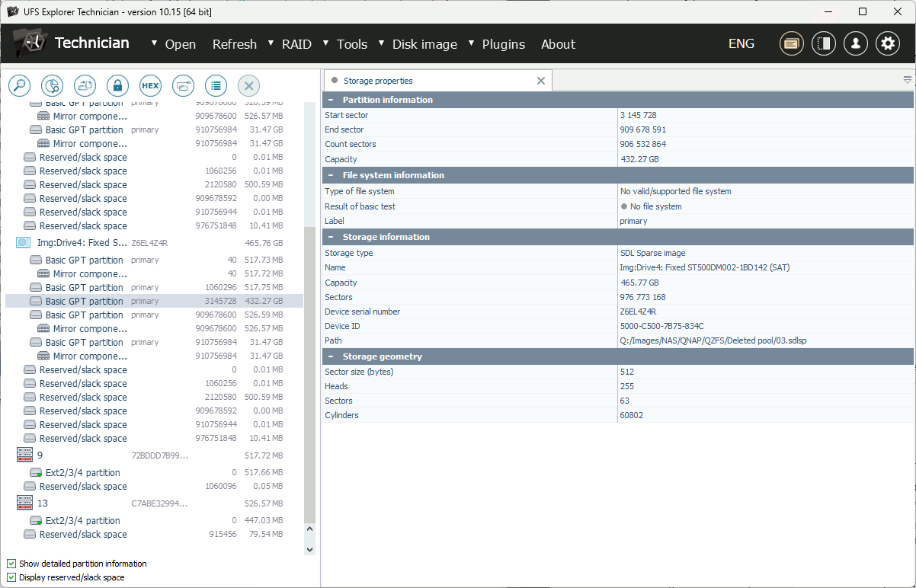
Task: Open the storage scan search tool
Action: pos(19,85)
